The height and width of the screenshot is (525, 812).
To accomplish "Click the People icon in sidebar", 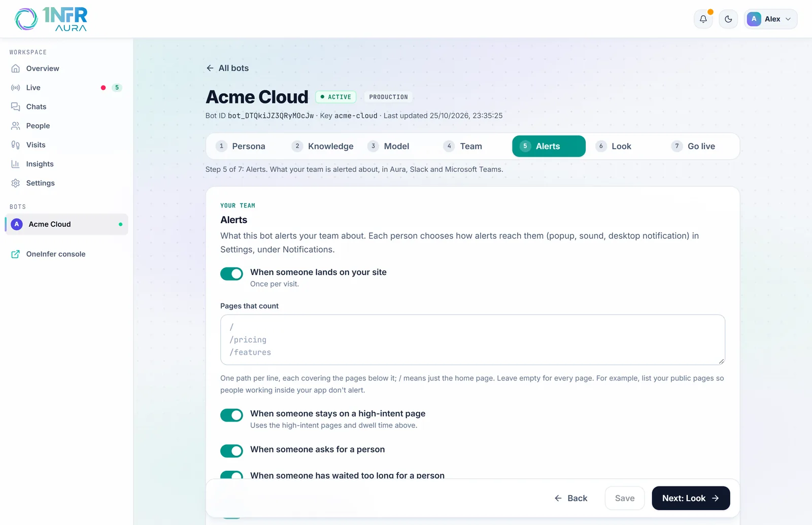I will coord(16,126).
